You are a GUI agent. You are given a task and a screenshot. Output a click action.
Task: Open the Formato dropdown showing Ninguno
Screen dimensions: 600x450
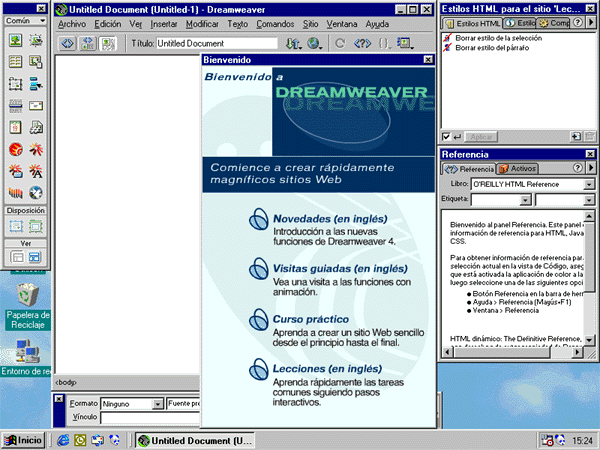click(157, 404)
